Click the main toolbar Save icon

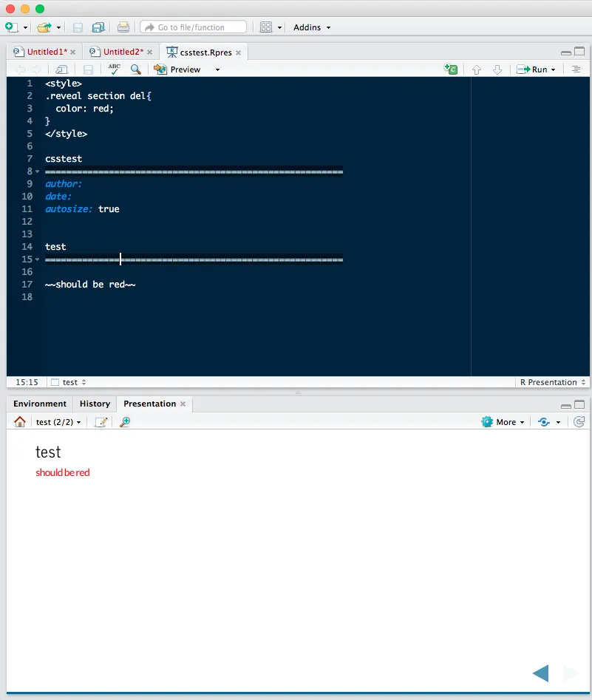[x=78, y=27]
